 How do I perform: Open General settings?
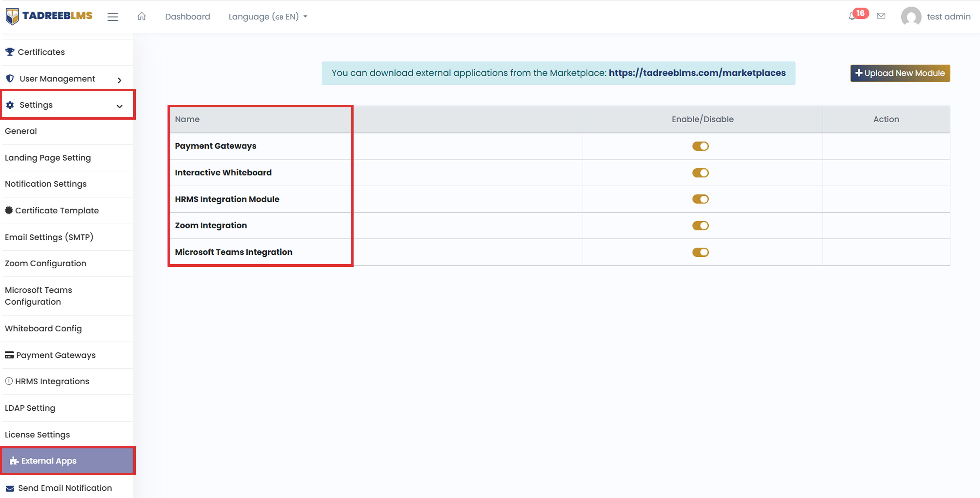pyautogui.click(x=21, y=131)
